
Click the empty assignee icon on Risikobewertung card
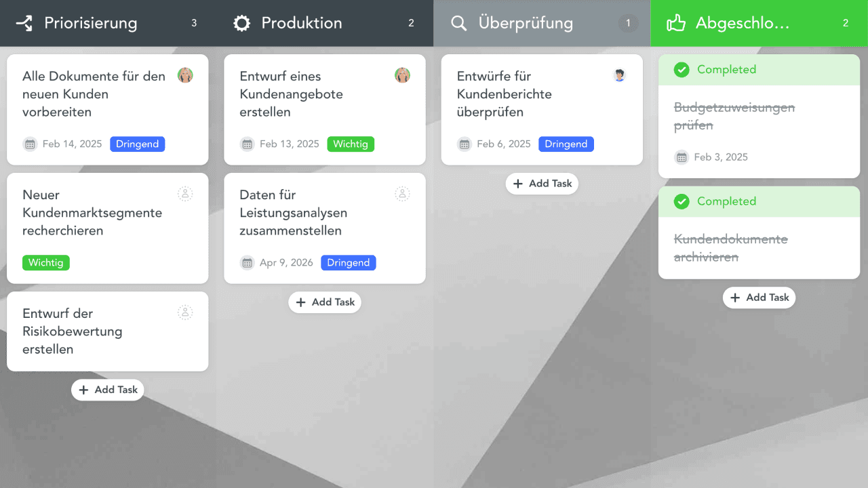[x=185, y=312]
